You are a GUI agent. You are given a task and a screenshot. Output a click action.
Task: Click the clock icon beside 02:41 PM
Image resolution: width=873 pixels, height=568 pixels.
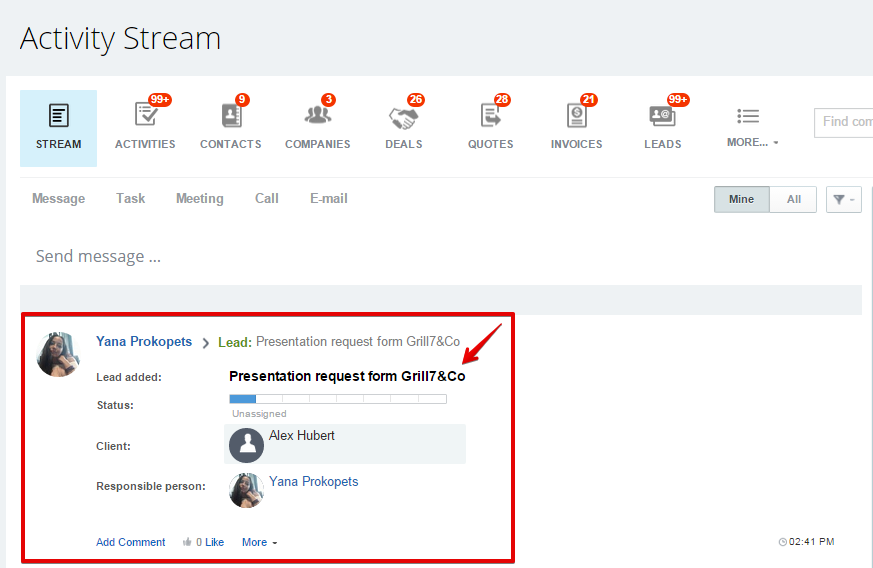pos(783,542)
